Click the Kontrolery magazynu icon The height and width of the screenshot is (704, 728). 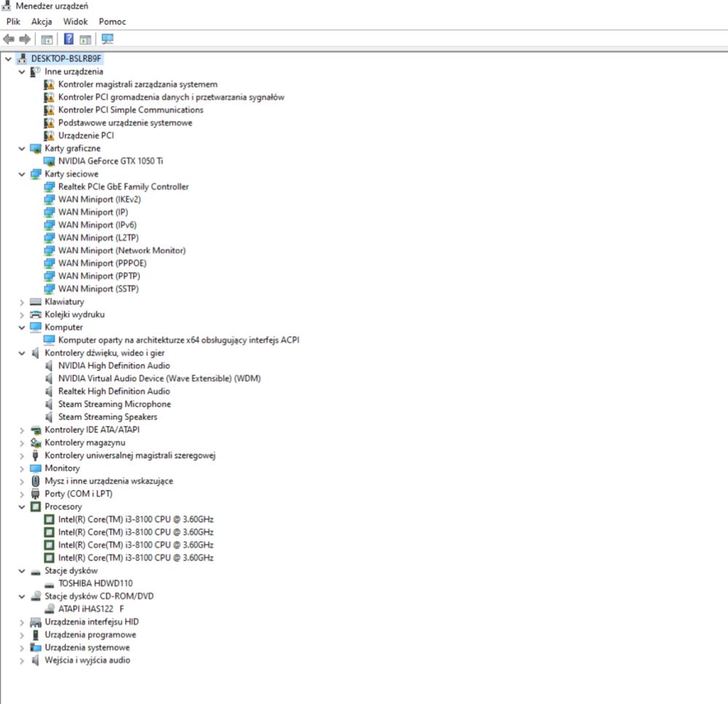click(x=36, y=443)
